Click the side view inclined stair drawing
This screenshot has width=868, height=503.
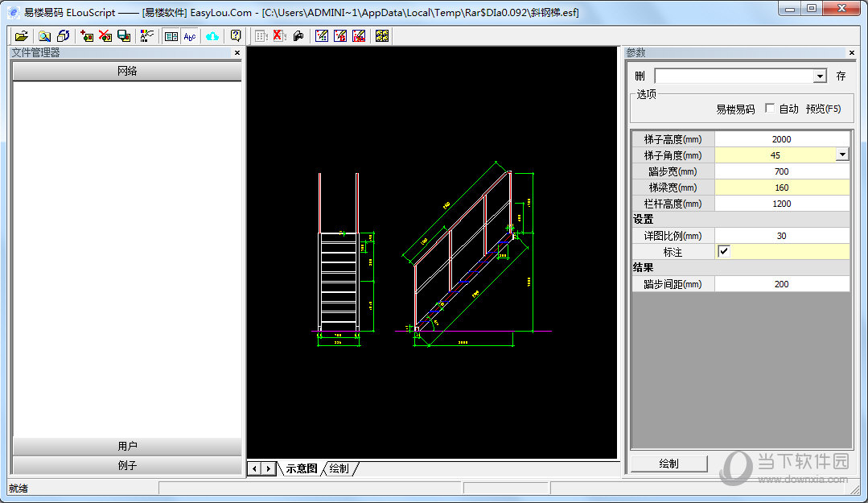(473, 254)
